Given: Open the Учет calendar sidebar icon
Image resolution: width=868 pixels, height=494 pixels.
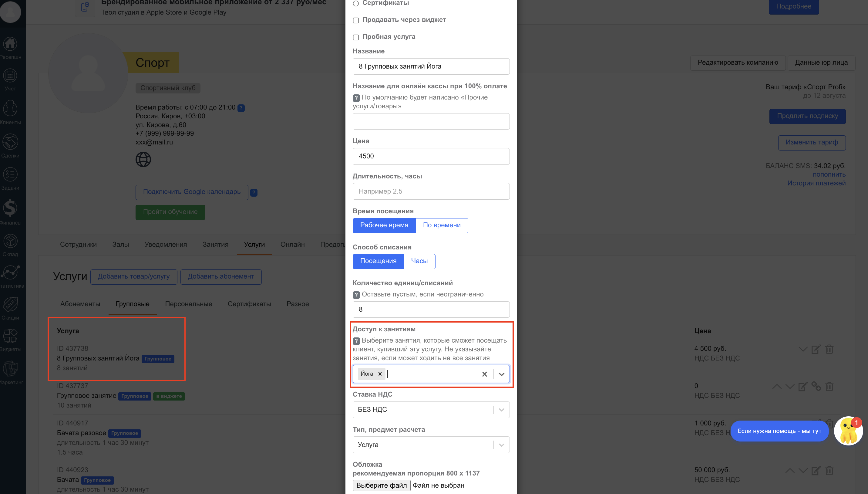Looking at the screenshot, I should [x=10, y=76].
